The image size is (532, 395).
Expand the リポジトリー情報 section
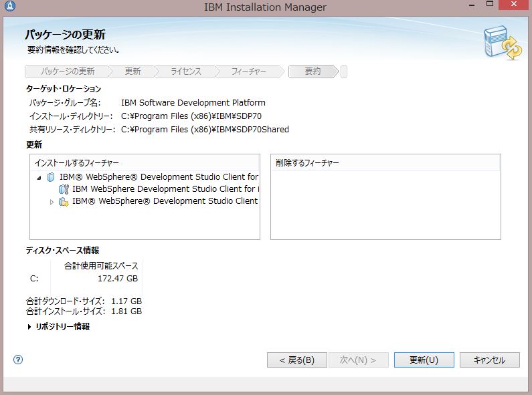point(29,327)
